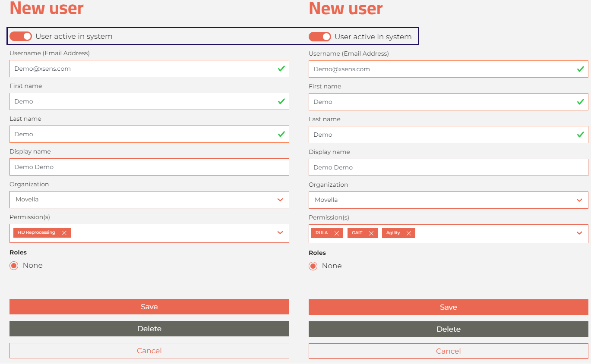Remove the GAIT permission tag
Image resolution: width=591 pixels, height=364 pixels.
pos(371,232)
